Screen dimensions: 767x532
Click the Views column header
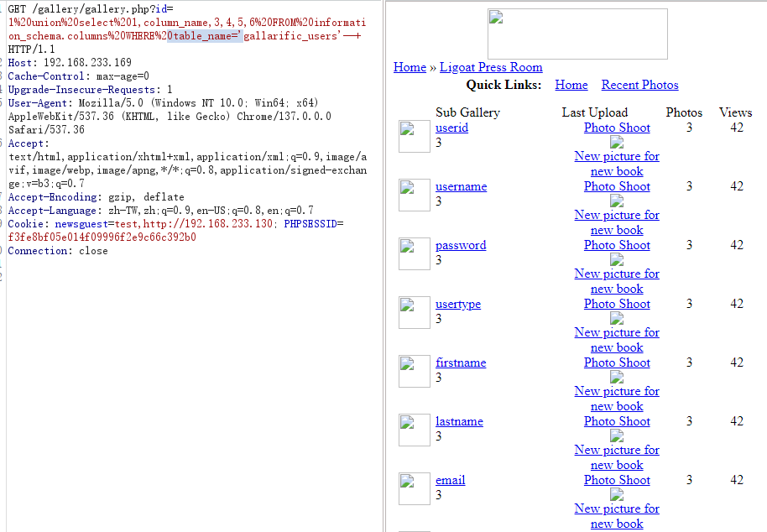735,112
